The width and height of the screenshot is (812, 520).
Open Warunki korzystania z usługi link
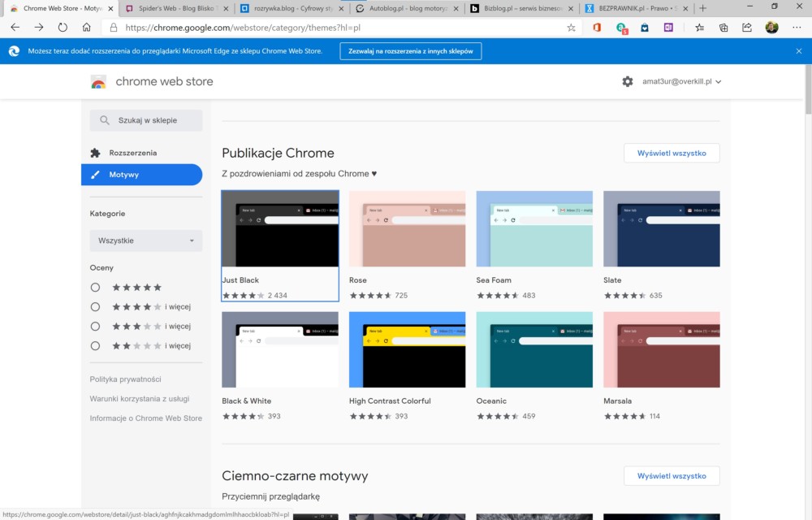pyautogui.click(x=140, y=399)
